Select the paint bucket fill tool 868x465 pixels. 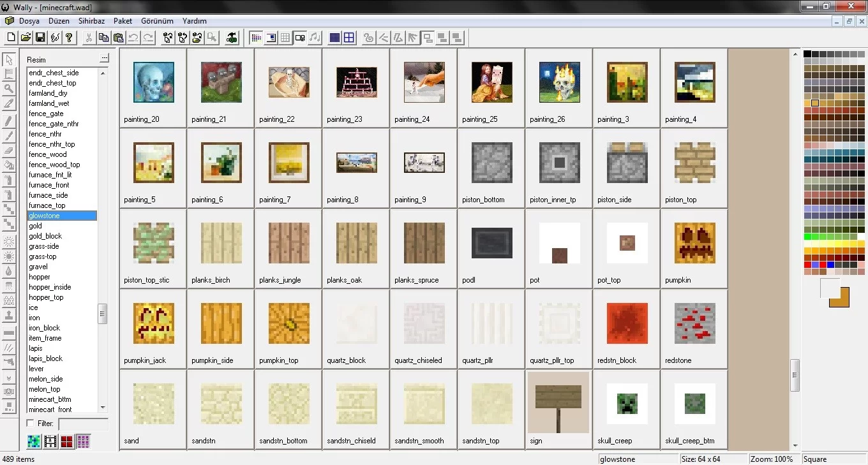tap(9, 166)
